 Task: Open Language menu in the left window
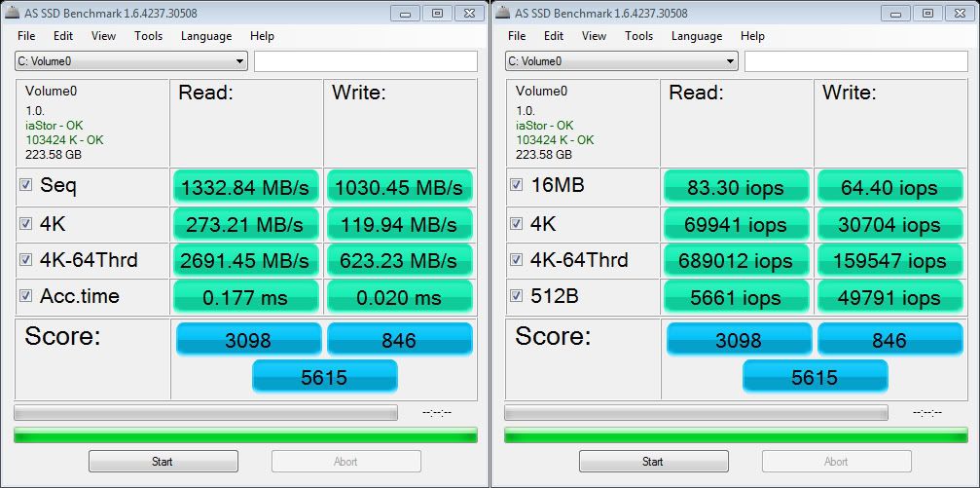click(206, 36)
